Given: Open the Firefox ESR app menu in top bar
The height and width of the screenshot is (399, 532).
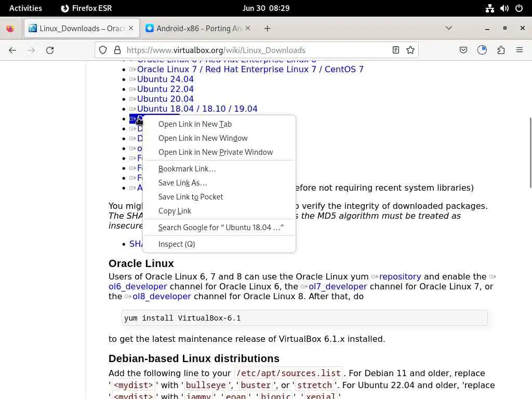Looking at the screenshot, I should [x=86, y=8].
